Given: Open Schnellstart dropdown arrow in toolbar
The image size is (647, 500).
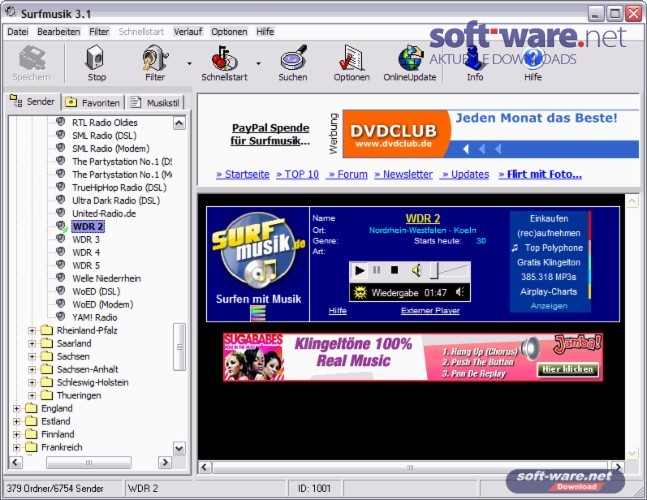Looking at the screenshot, I should [x=258, y=64].
